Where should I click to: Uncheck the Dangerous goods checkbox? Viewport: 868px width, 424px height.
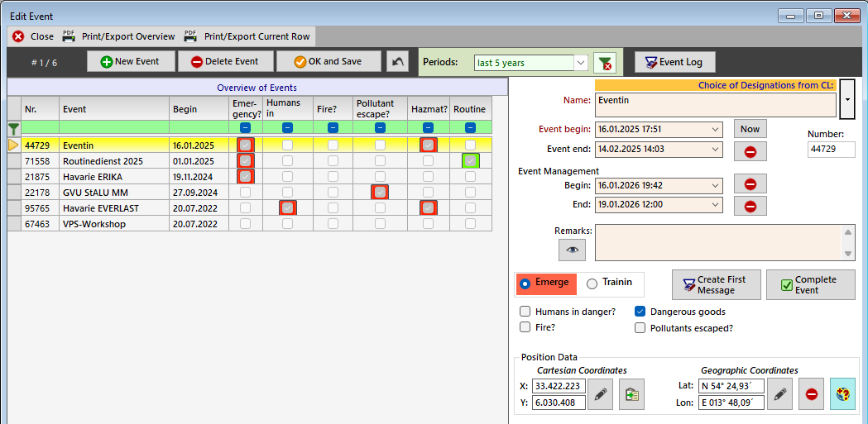(640, 312)
